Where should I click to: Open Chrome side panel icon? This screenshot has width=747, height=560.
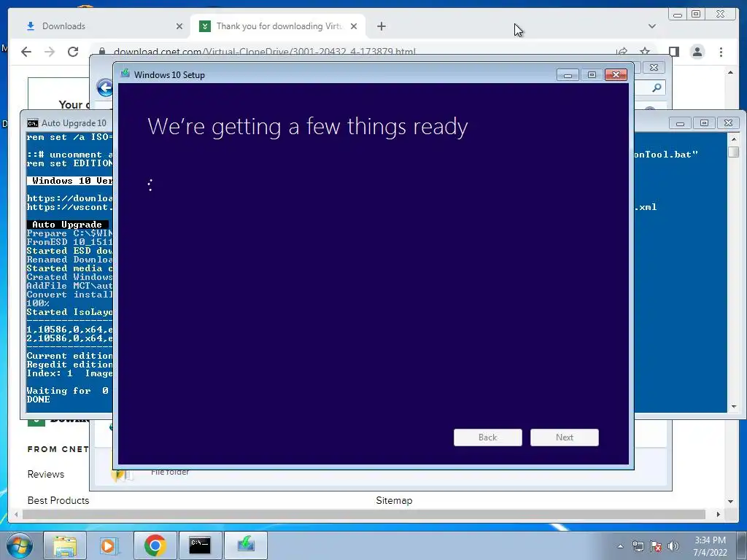(x=673, y=52)
